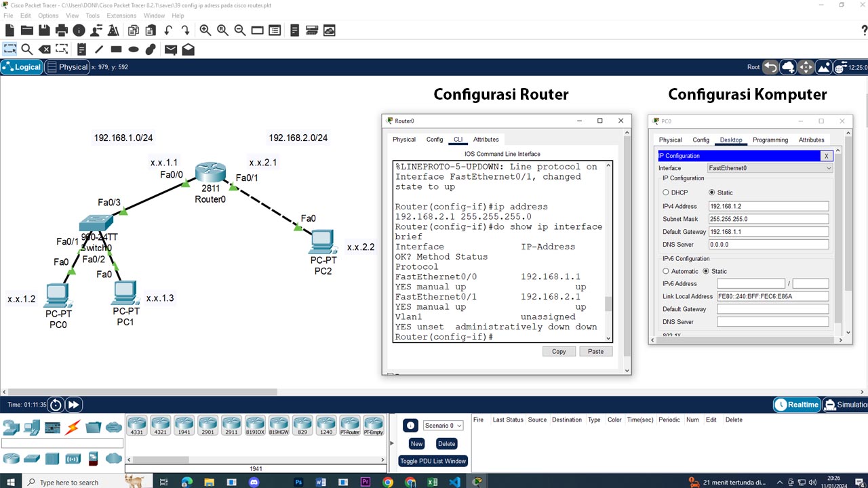Click the Paste button in Router0 CLI
The height and width of the screenshot is (488, 868).
[x=595, y=351]
